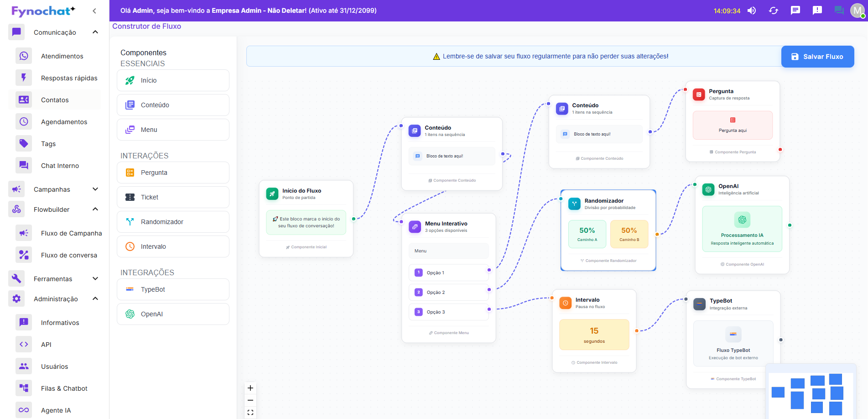Click the zoom in plus button

click(x=250, y=388)
